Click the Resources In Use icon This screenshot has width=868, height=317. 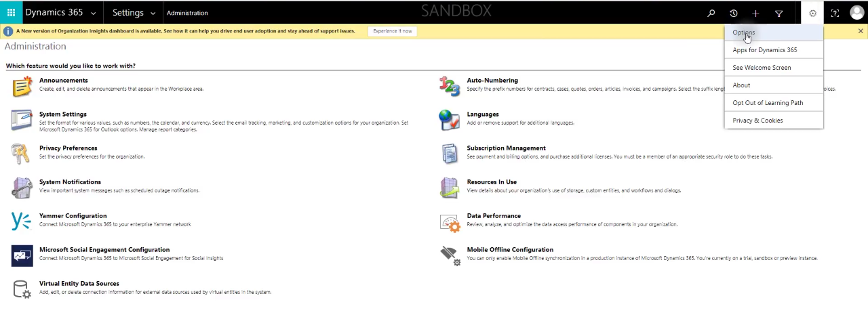click(450, 188)
